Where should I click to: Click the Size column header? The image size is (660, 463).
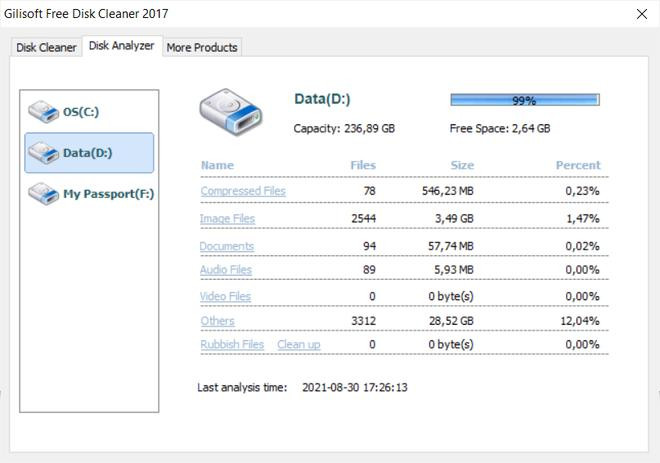tap(461, 165)
